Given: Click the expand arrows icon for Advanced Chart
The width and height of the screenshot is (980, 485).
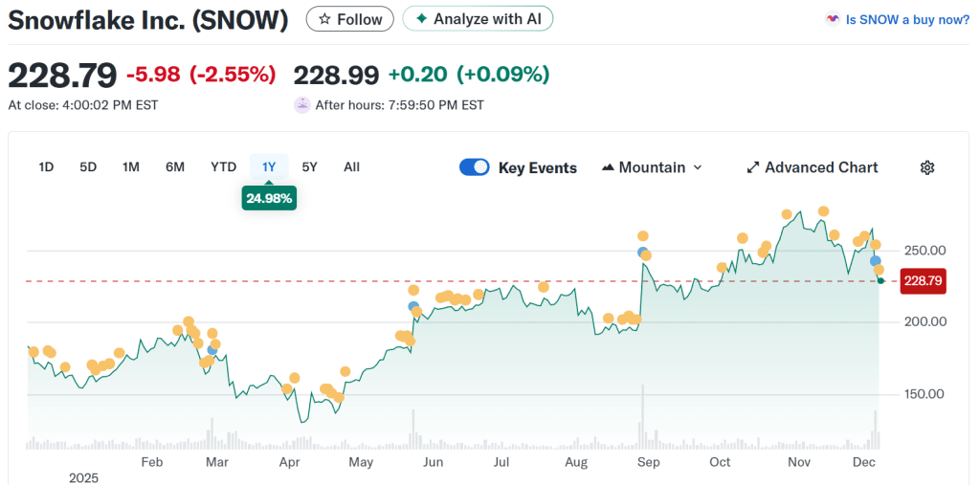Looking at the screenshot, I should [x=752, y=167].
